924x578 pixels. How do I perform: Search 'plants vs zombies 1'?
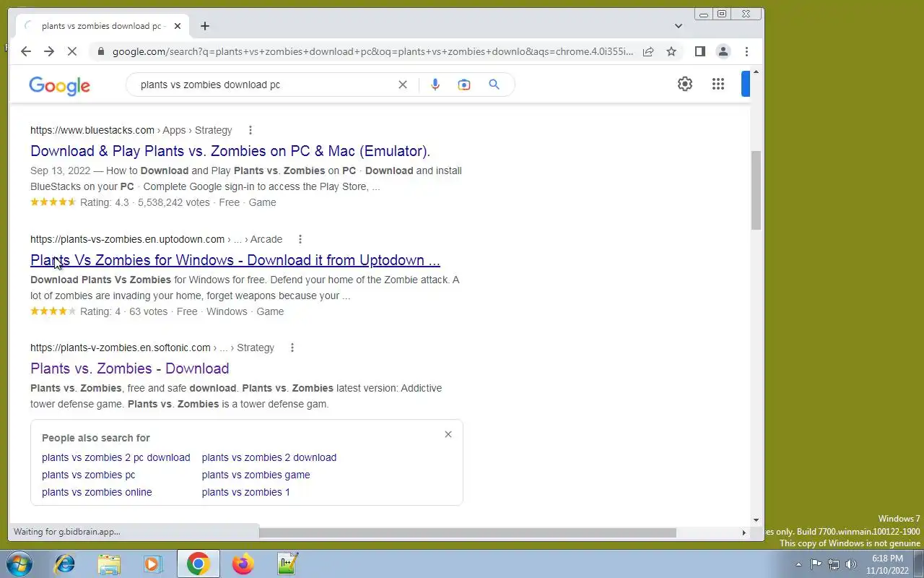point(246,492)
